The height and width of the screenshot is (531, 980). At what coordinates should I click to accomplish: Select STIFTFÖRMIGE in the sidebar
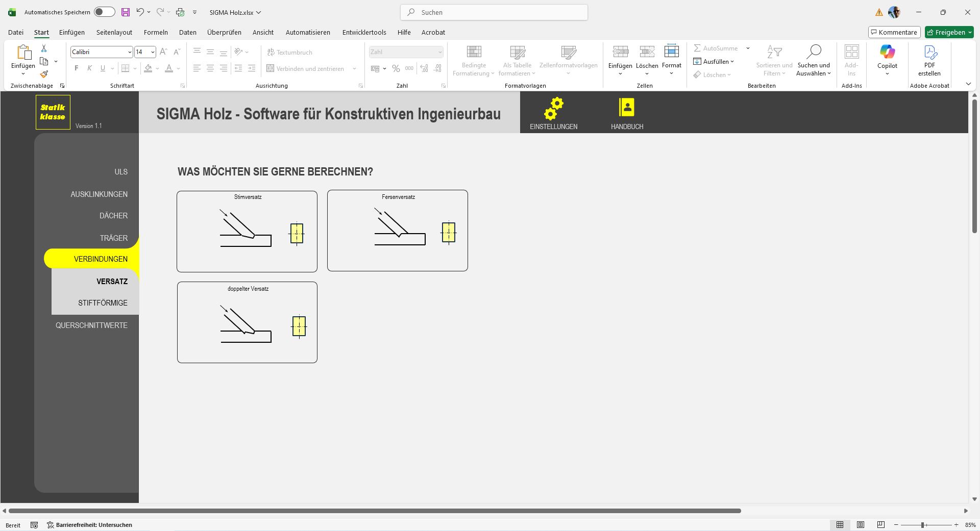click(103, 303)
